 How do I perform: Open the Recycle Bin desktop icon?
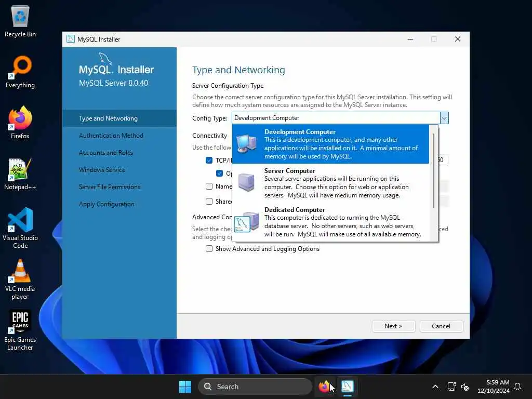(x=20, y=21)
